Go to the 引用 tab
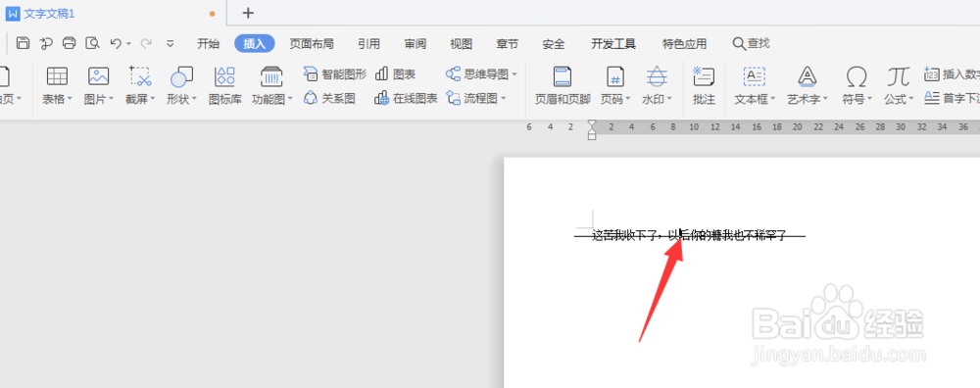 [368, 44]
